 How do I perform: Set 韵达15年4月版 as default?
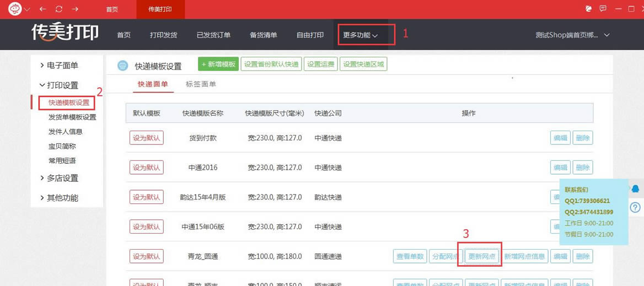click(147, 197)
